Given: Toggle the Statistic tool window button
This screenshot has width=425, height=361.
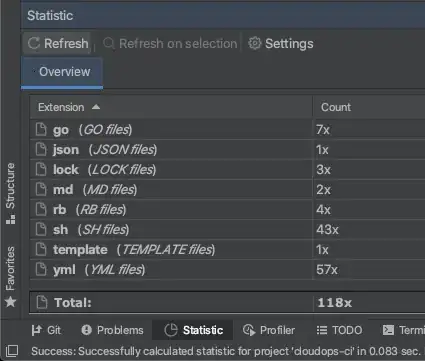Looking at the screenshot, I should [193, 330].
